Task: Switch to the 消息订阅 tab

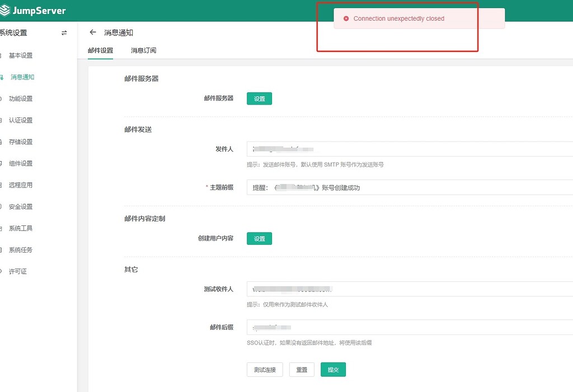Action: [x=142, y=50]
